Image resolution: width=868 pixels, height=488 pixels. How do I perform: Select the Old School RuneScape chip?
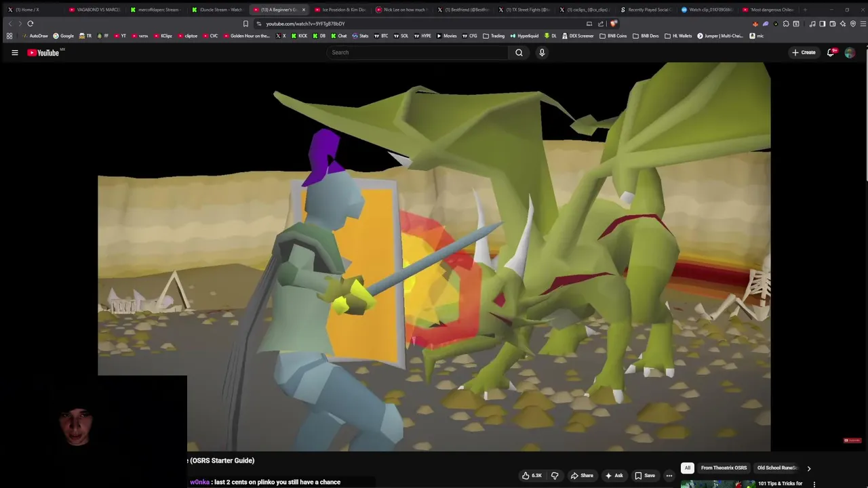[x=777, y=468]
